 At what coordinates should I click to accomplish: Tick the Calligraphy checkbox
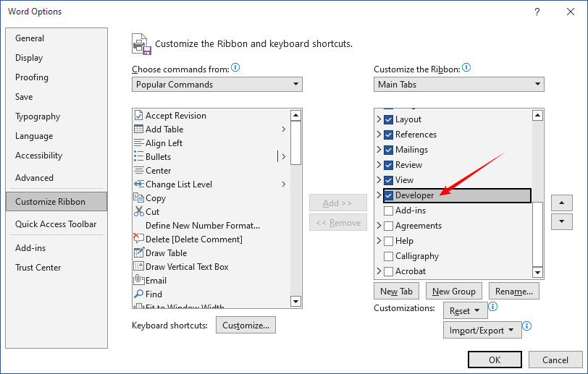tap(388, 256)
